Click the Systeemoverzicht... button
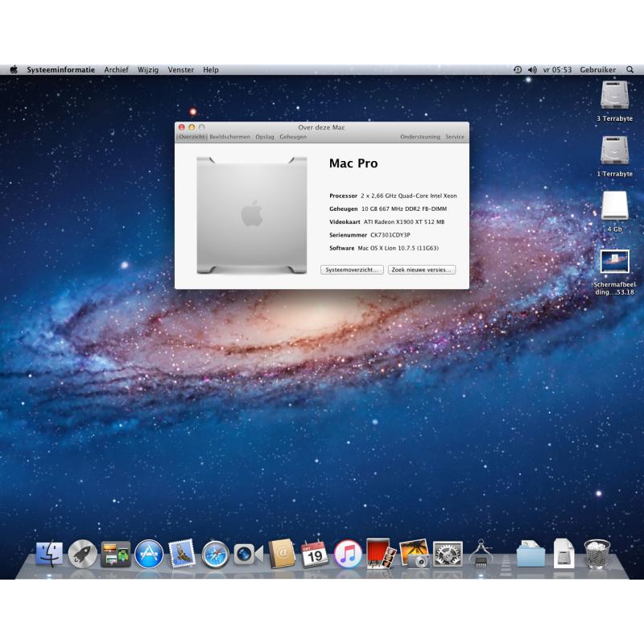Screen dimensions: 644x644 [x=352, y=270]
